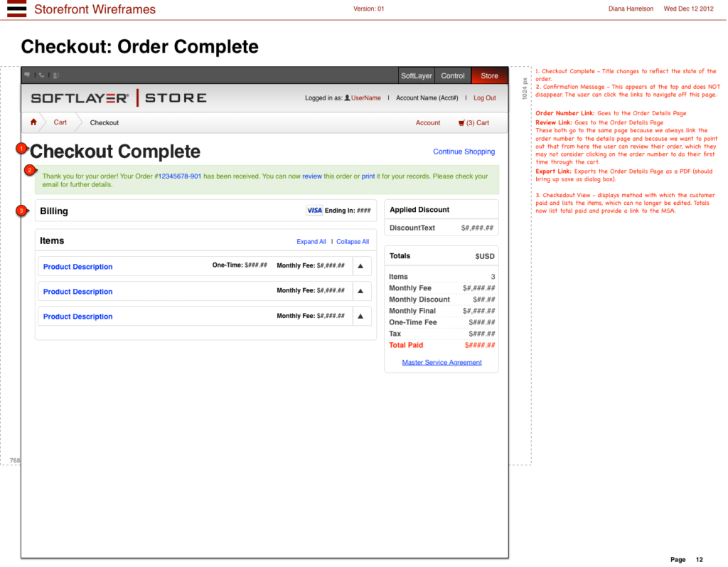Collapse the third Product Description row
Image resolution: width=728 pixels, height=567 pixels.
(x=360, y=316)
